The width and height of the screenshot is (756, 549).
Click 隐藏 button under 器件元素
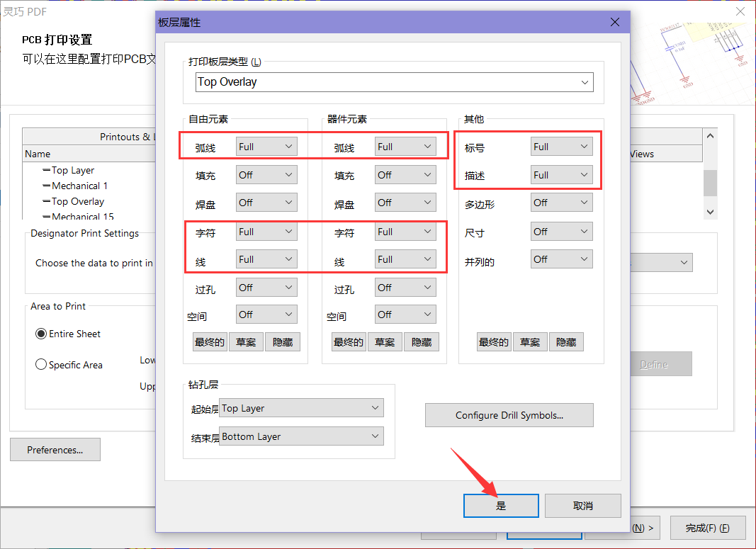coord(422,341)
